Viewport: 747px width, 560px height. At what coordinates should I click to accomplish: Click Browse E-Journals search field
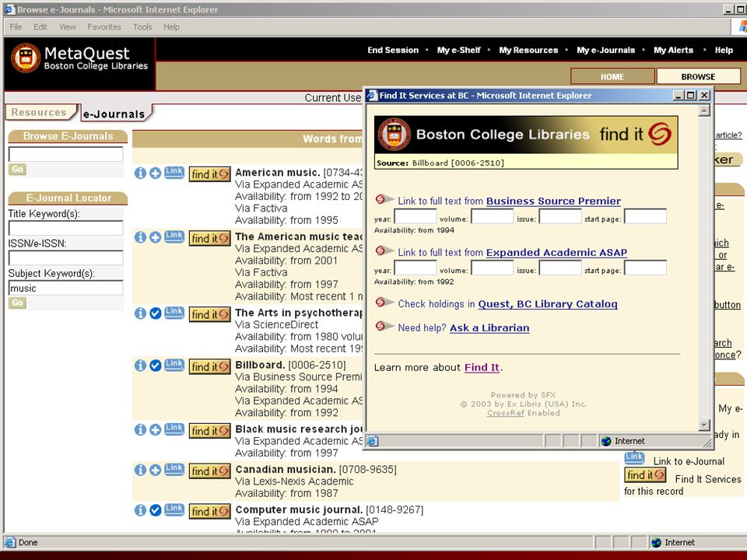[x=65, y=154]
